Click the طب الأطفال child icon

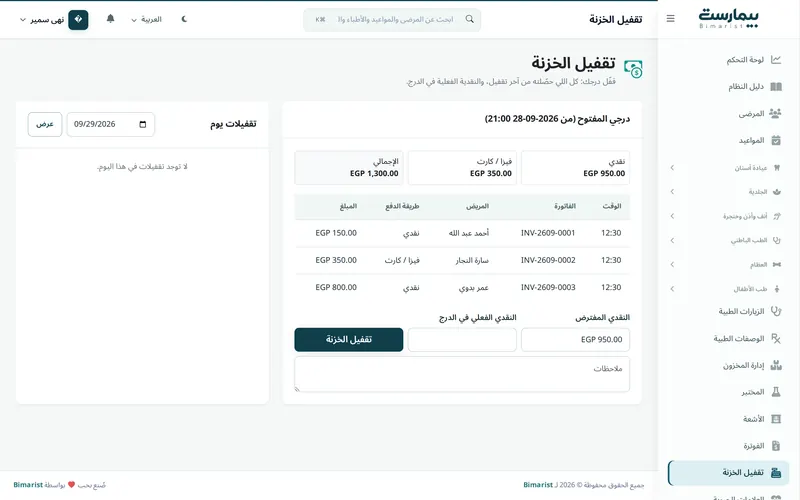[777, 289]
